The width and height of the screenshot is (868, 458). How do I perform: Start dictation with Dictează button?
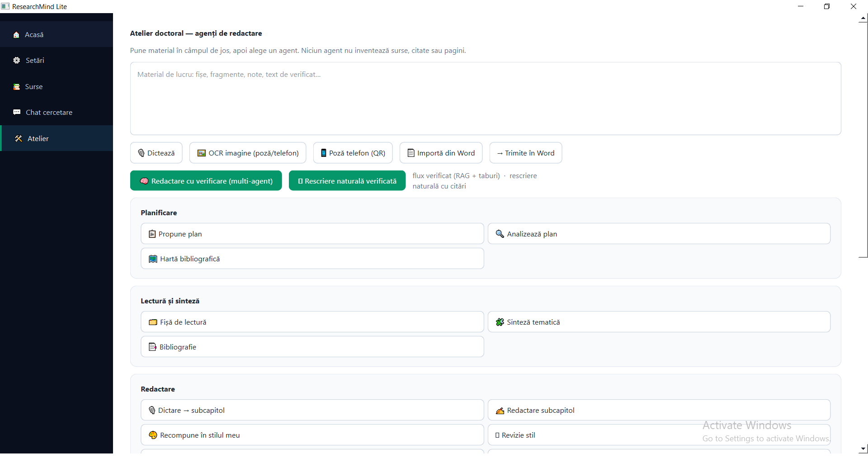click(156, 153)
